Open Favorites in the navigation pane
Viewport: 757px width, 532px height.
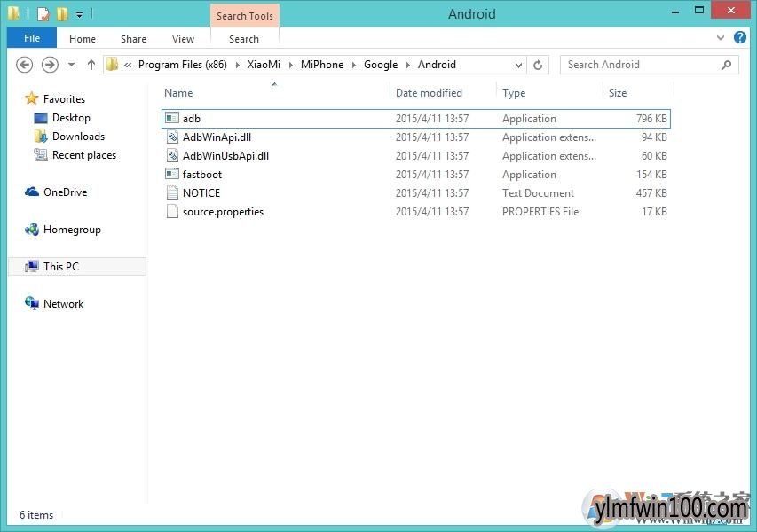point(64,99)
